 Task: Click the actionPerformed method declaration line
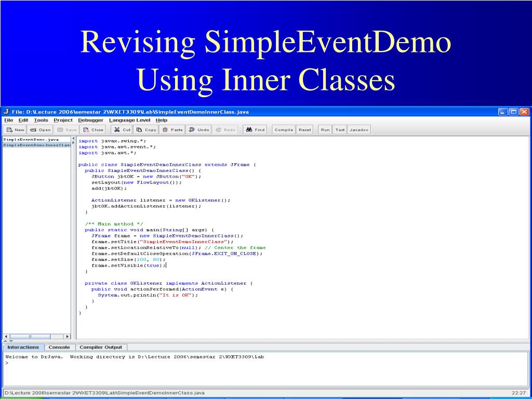tap(162, 289)
